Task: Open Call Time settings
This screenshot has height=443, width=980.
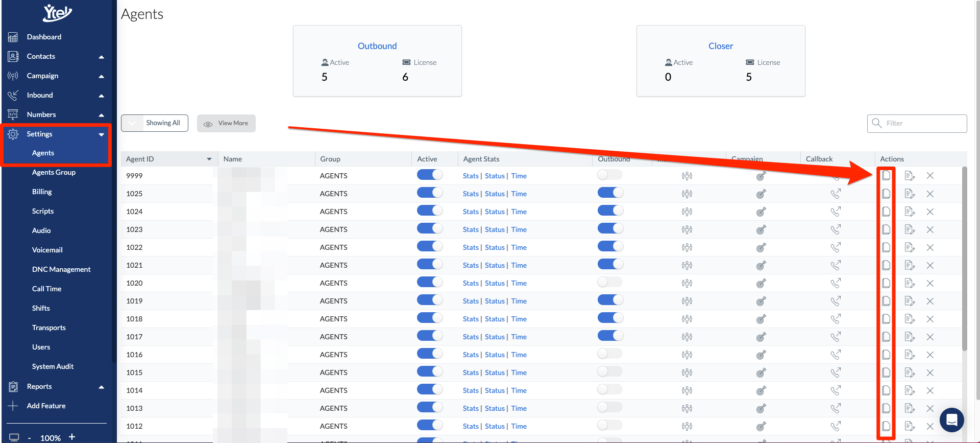Action: click(x=46, y=289)
